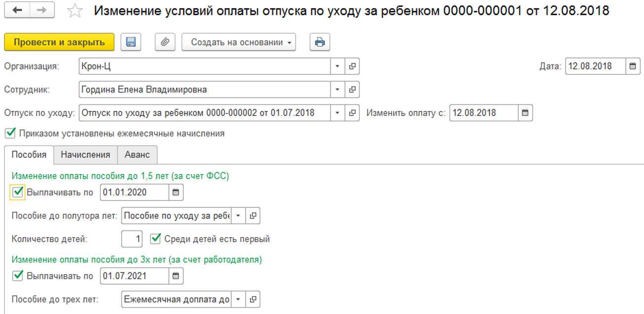Viewport: 644px width, 314px height.
Task: Click the Количество детей input field
Action: (132, 239)
